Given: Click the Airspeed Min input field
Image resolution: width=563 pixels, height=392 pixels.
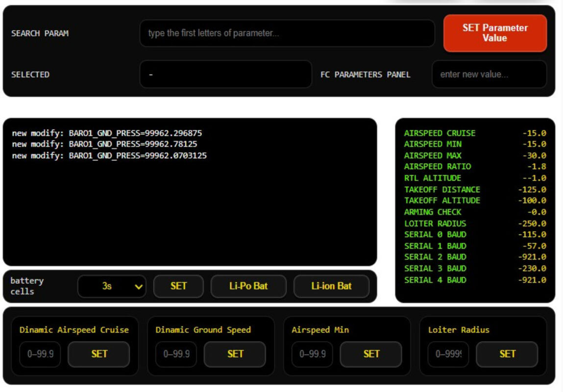Looking at the screenshot, I should click(312, 354).
